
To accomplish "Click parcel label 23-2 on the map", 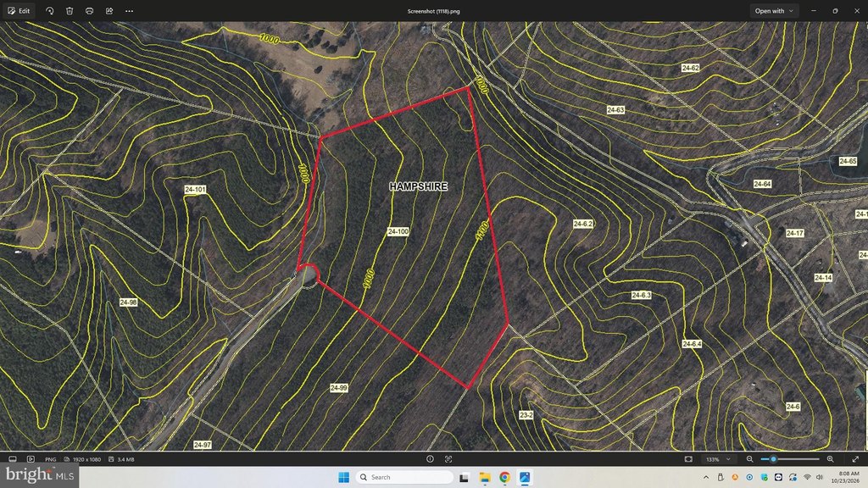I will pos(526,414).
